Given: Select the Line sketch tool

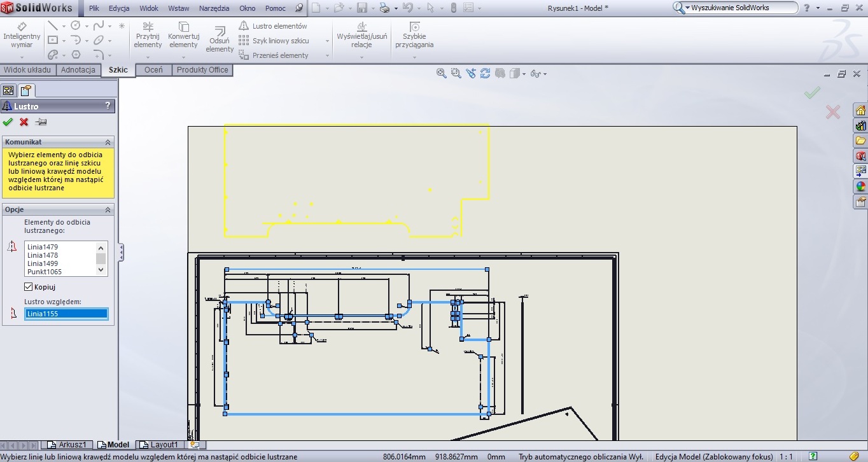Looking at the screenshot, I should pos(53,26).
